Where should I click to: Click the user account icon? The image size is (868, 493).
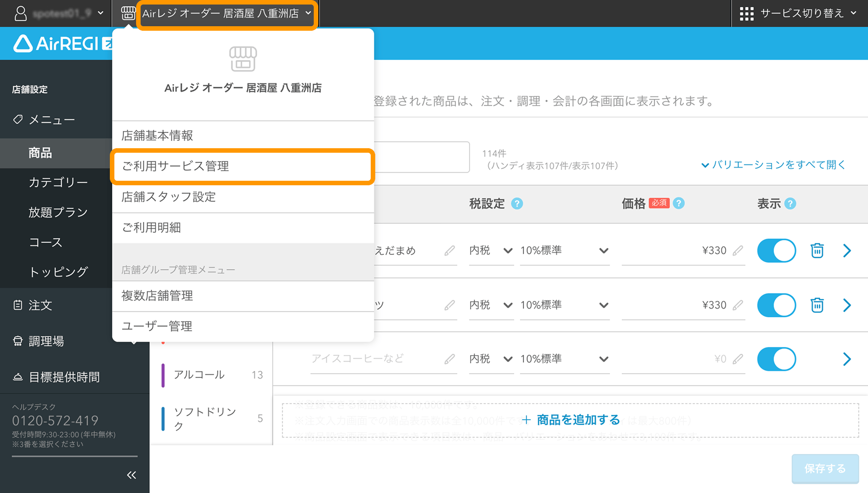coord(21,13)
